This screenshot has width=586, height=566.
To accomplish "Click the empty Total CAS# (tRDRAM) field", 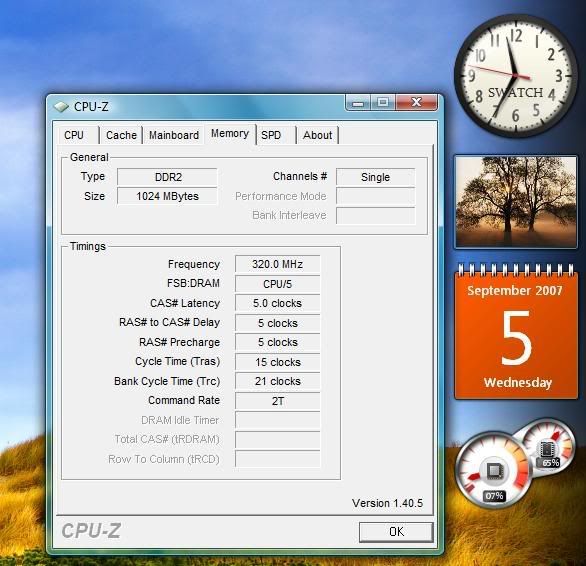I will tap(277, 440).
